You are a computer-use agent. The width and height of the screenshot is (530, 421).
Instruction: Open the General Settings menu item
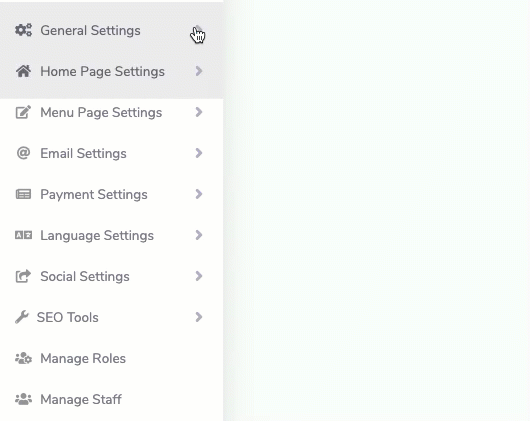111,30
